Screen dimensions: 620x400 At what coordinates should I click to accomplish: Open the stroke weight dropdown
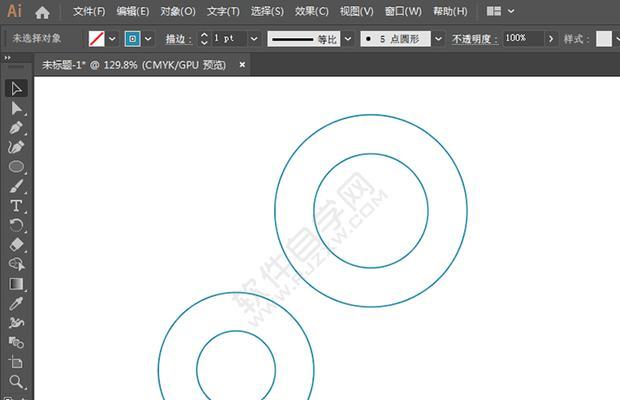[254, 39]
